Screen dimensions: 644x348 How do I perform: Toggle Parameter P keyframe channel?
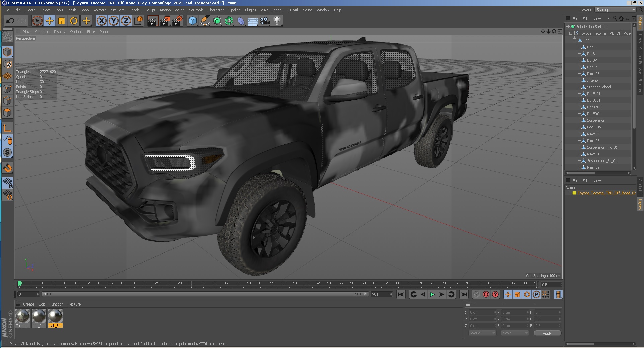tap(536, 294)
